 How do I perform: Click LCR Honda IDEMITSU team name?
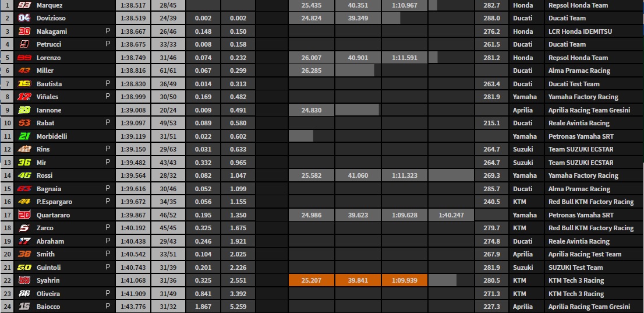click(581, 31)
